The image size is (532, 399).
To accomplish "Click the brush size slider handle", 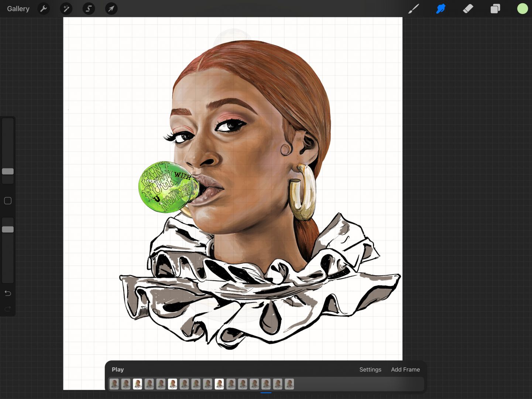I will tap(8, 171).
